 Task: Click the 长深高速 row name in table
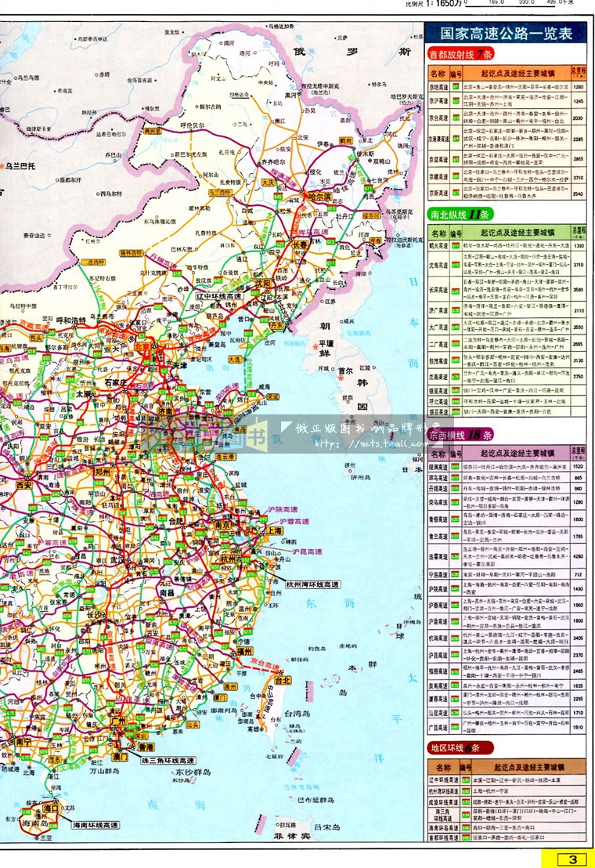438,290
